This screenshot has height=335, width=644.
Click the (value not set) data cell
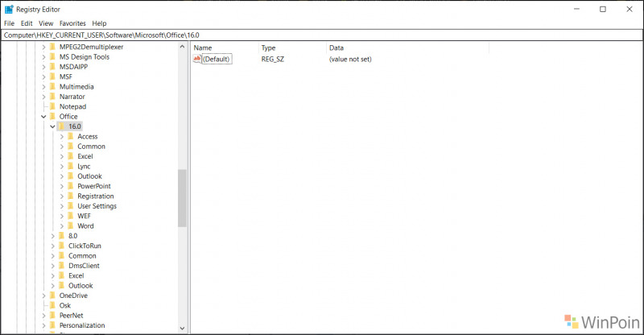click(350, 60)
